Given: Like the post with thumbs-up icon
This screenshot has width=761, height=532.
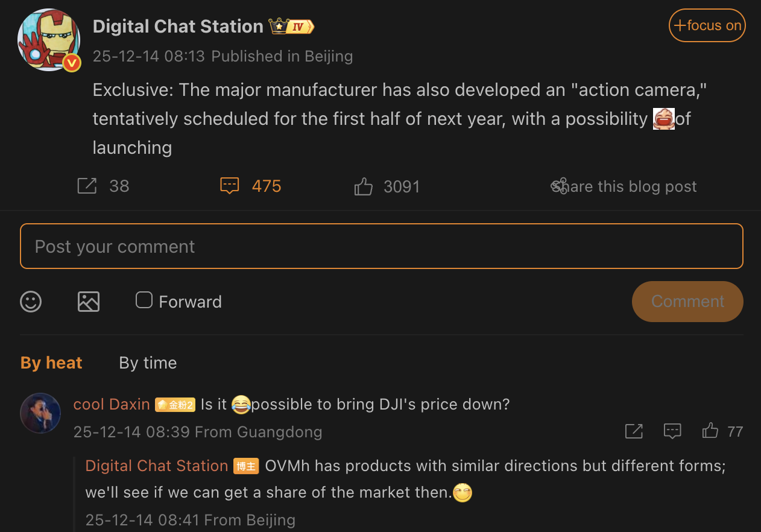Looking at the screenshot, I should (x=364, y=186).
